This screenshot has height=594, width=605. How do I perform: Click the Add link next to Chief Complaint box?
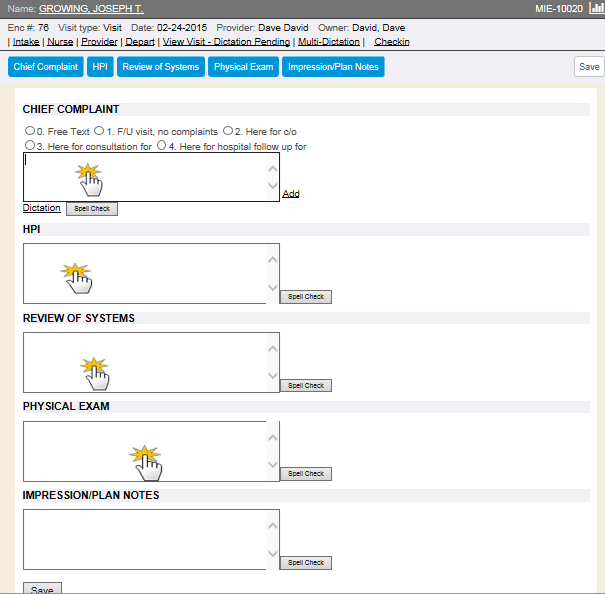pyautogui.click(x=290, y=194)
